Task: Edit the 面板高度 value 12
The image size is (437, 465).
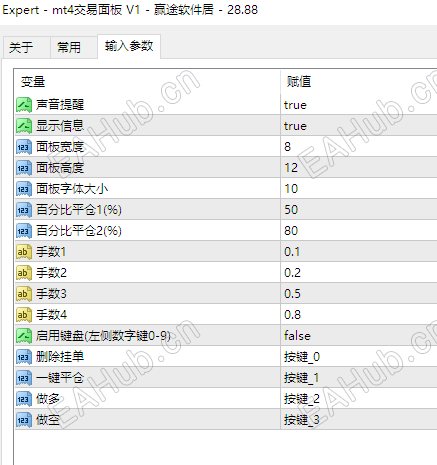Action: [291, 168]
